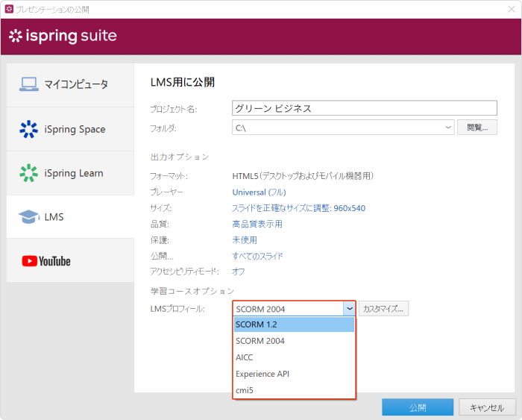Image resolution: width=522 pixels, height=420 pixels.
Task: Click the LMS用に公開 heading
Action: tap(183, 82)
